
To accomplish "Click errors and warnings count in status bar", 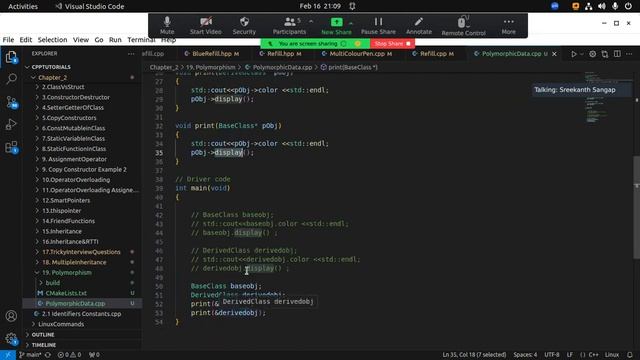I will coord(69,355).
